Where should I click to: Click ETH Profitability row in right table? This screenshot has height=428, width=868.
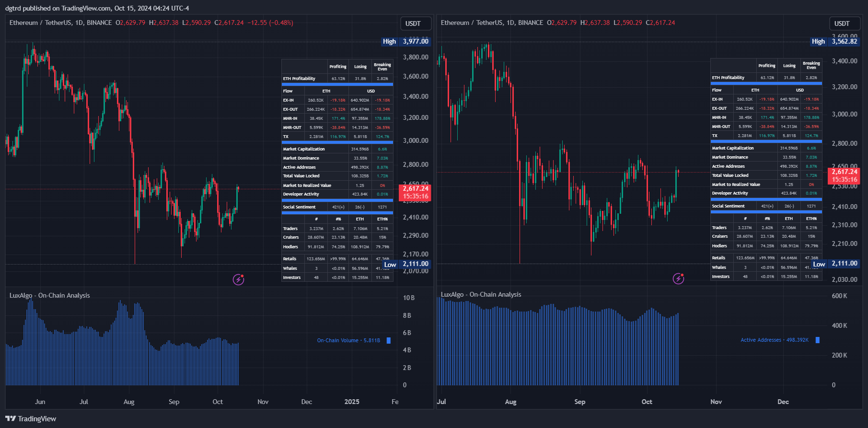pos(766,78)
